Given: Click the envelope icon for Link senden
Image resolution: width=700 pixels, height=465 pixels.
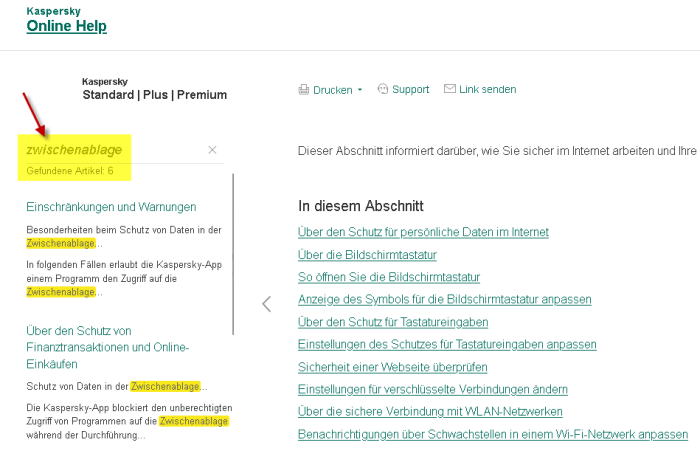Looking at the screenshot, I should (x=450, y=89).
